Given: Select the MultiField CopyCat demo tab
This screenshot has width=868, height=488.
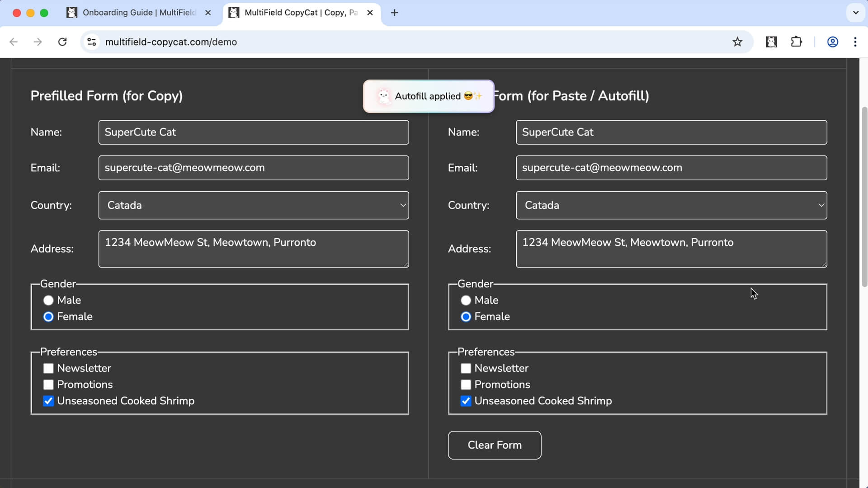Looking at the screenshot, I should 296,13.
